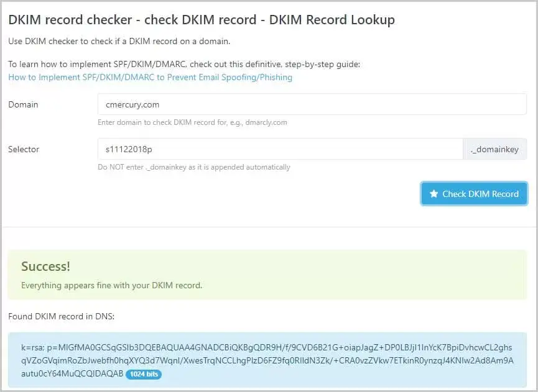538x392 pixels.
Task: Focus the Domain input containing cmercury.com
Action: point(312,104)
